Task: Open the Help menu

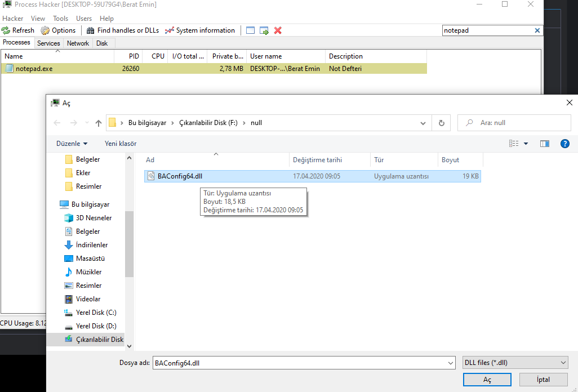Action: (x=106, y=19)
